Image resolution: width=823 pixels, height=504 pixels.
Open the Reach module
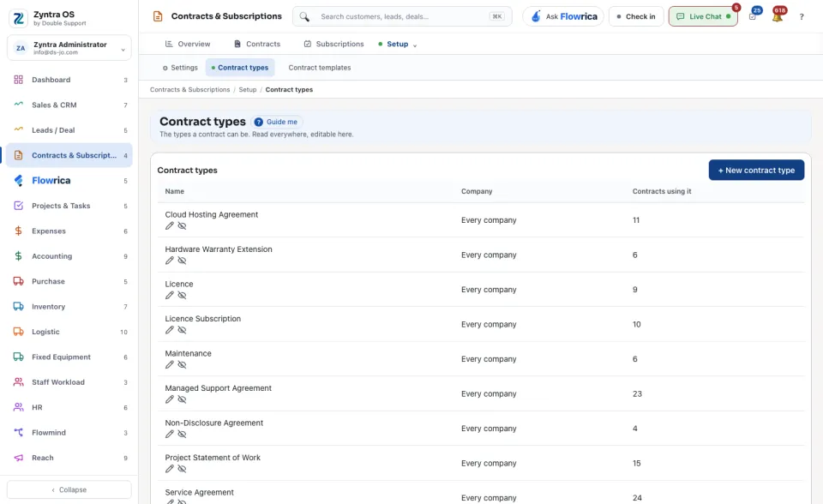69,458
